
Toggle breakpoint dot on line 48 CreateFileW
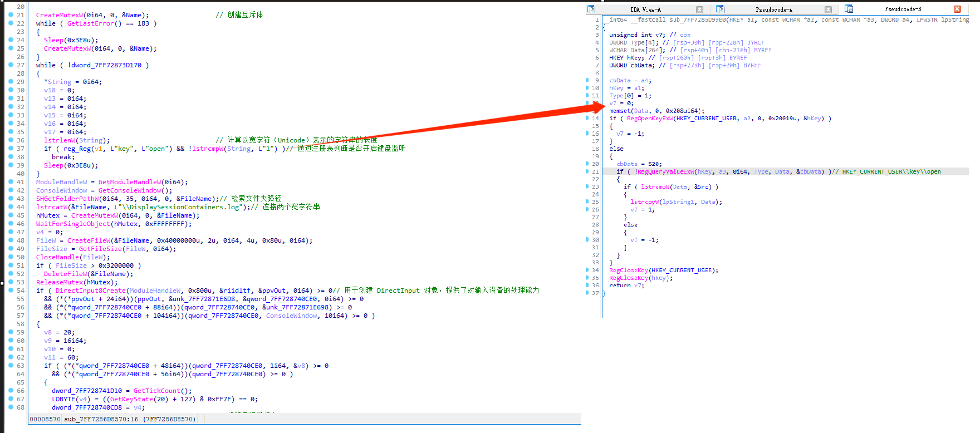(x=11, y=240)
